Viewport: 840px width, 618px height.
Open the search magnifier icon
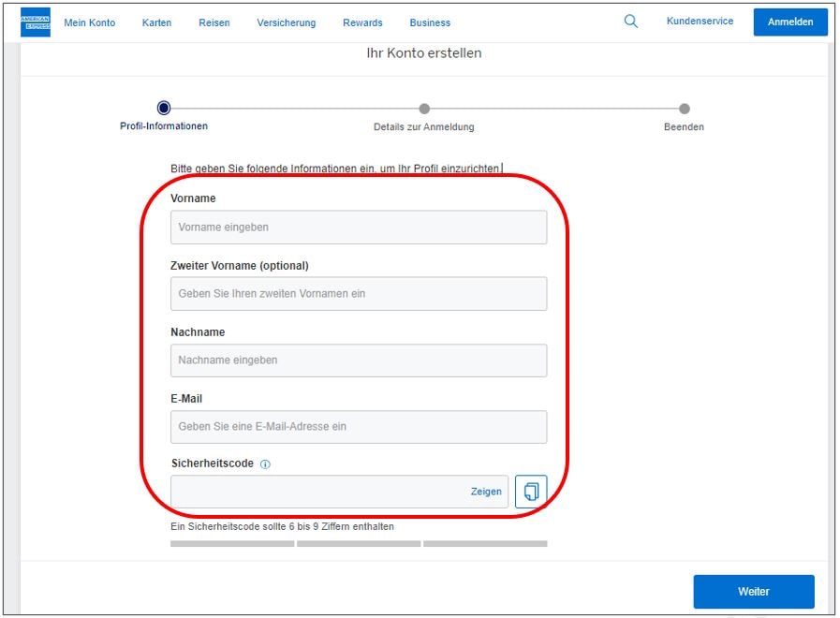click(631, 22)
